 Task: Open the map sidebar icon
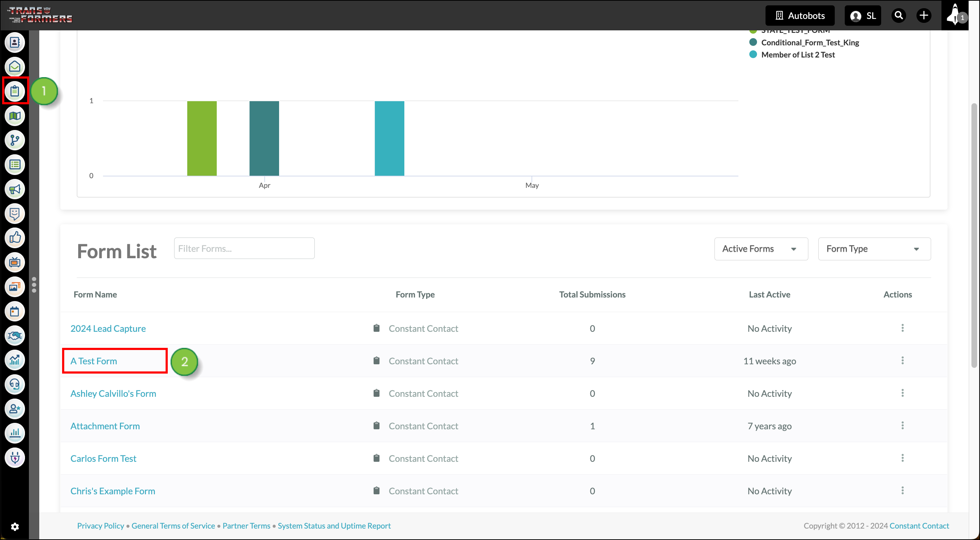[x=15, y=115]
